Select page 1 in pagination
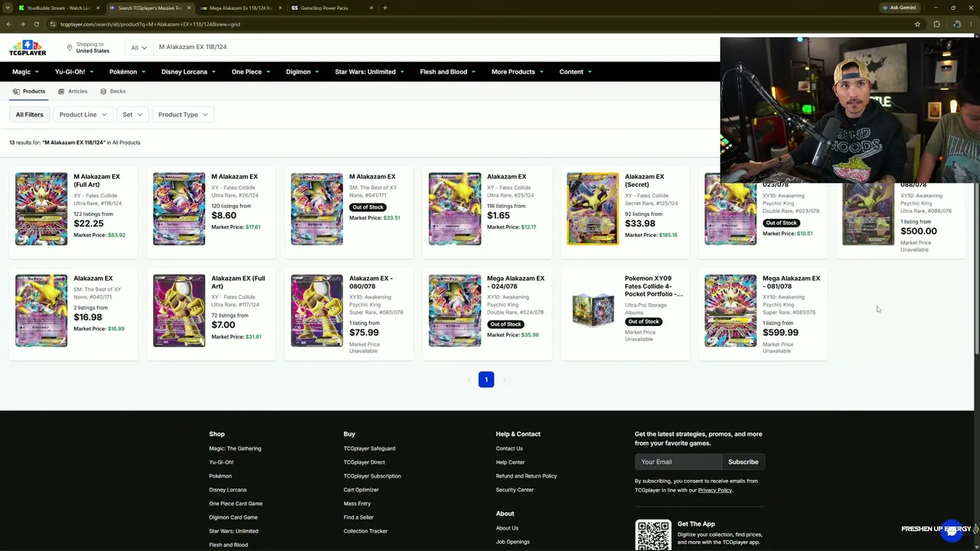This screenshot has height=551, width=980. click(486, 380)
